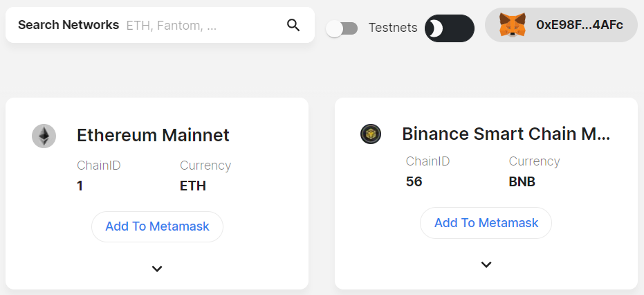Click the BNB currency value

tap(522, 181)
